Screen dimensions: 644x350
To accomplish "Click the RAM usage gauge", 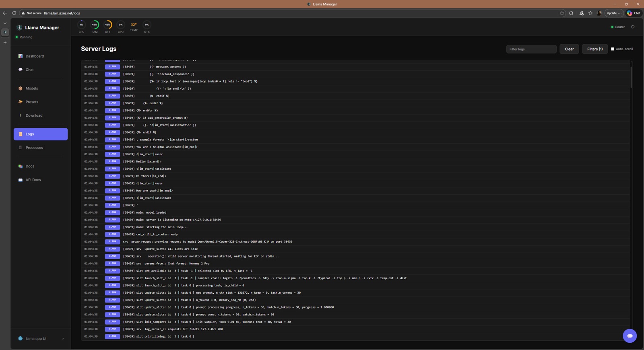I will 95,25.
